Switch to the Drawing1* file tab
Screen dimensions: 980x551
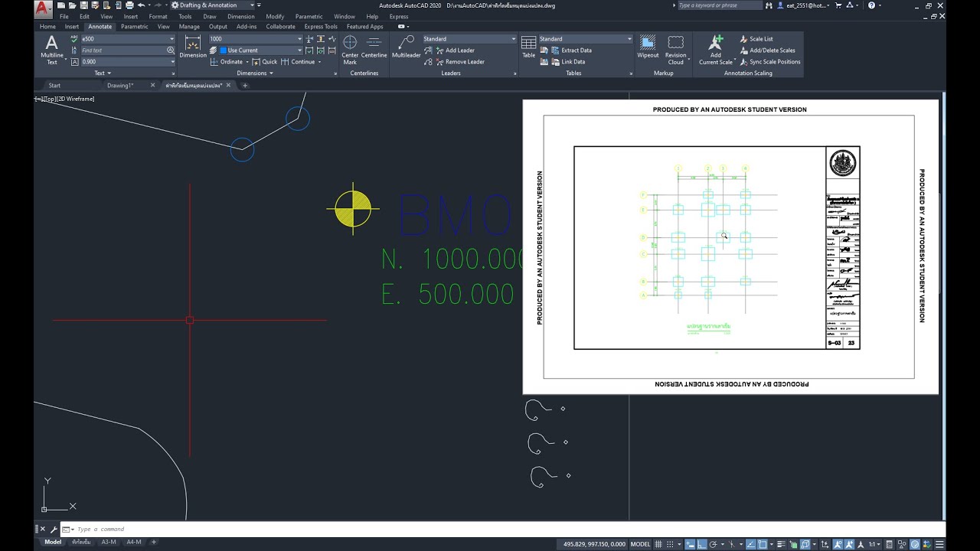(120, 86)
